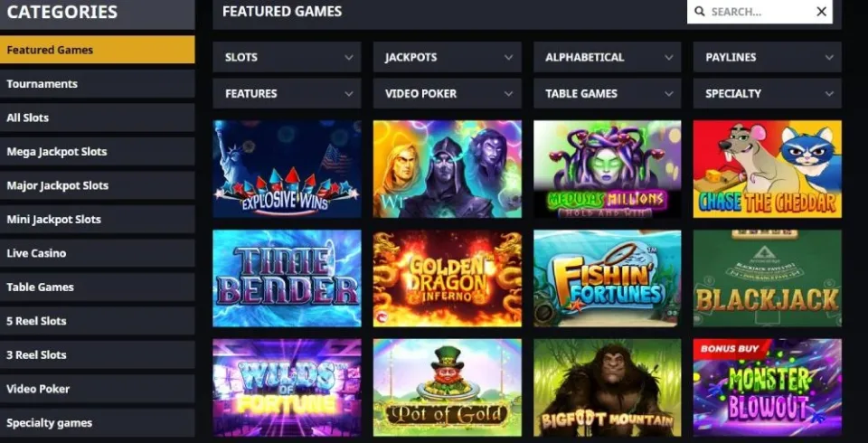Clear the search with the X icon
The width and height of the screenshot is (868, 443).
(x=822, y=12)
